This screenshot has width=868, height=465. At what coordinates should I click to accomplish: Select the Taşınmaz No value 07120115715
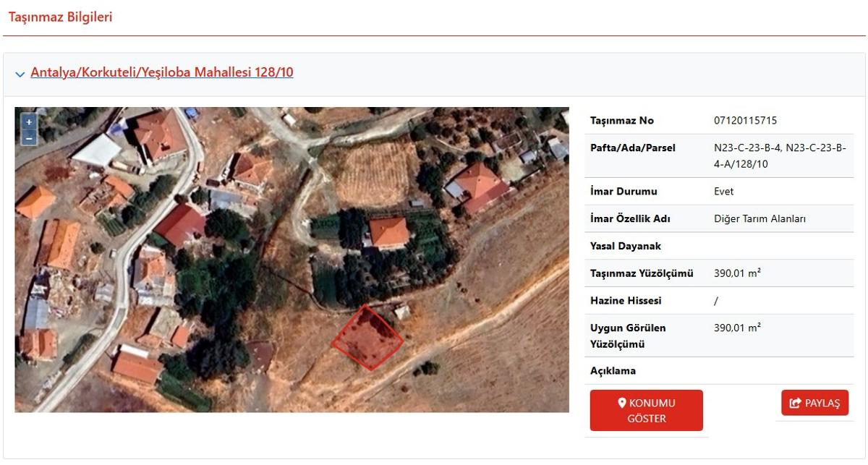(745, 121)
